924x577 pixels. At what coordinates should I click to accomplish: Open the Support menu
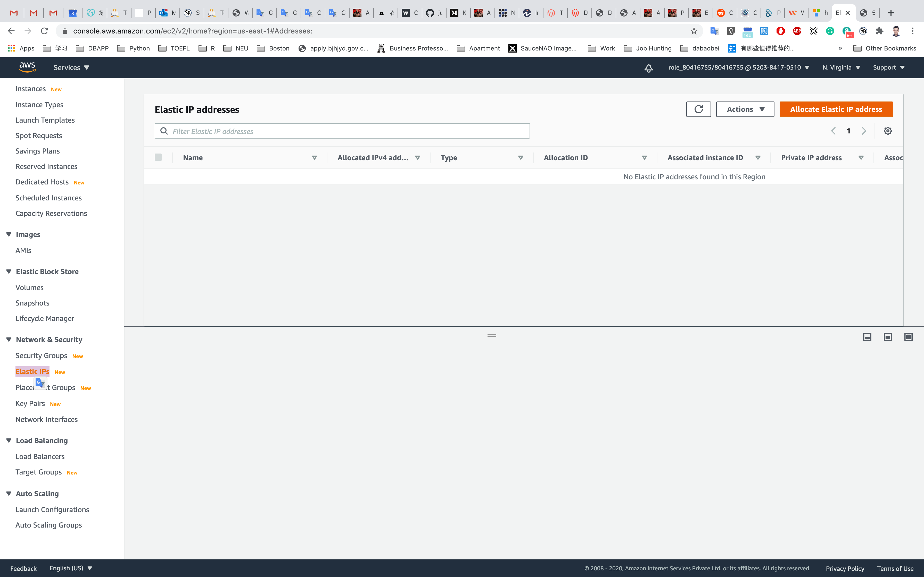point(888,67)
